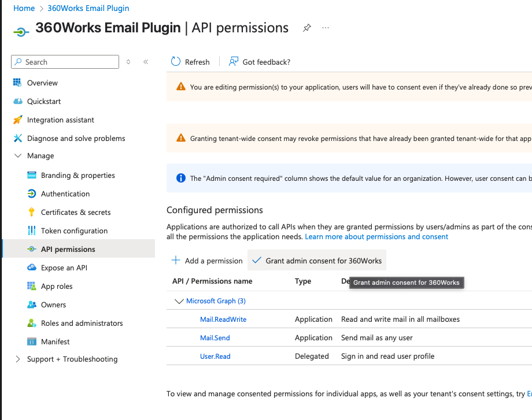Click the Owners people icon

pyautogui.click(x=32, y=304)
